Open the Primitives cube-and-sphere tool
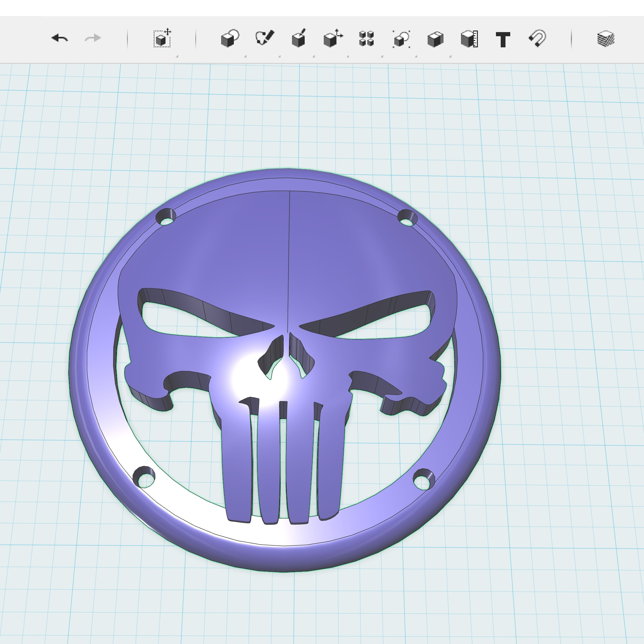644x644 pixels. (x=230, y=38)
